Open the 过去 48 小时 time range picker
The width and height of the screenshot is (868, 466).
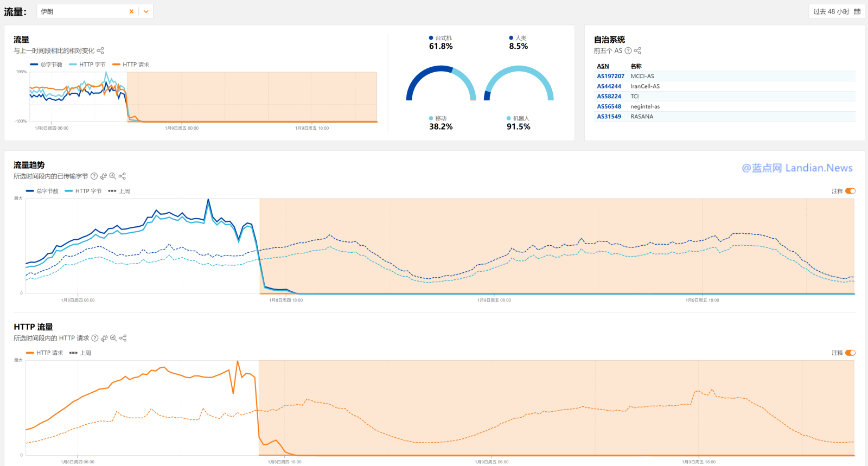point(836,11)
